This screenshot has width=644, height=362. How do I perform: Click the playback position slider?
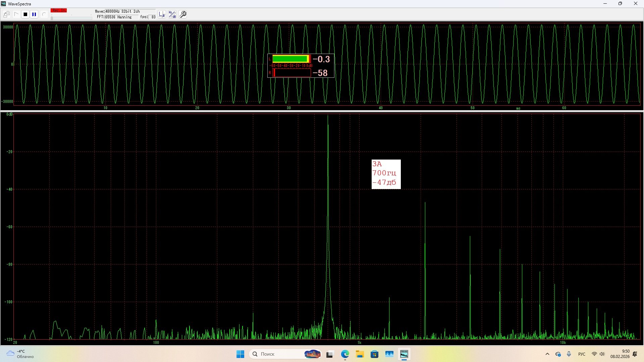tap(71, 18)
